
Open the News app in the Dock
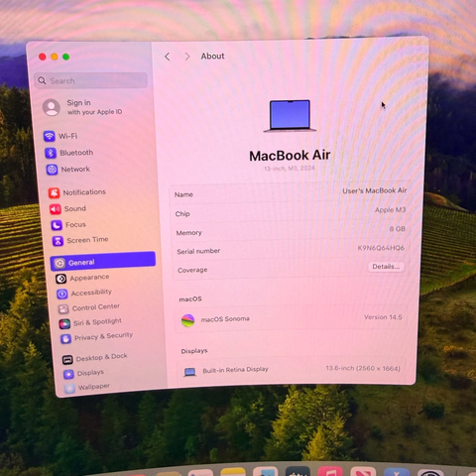point(363,471)
